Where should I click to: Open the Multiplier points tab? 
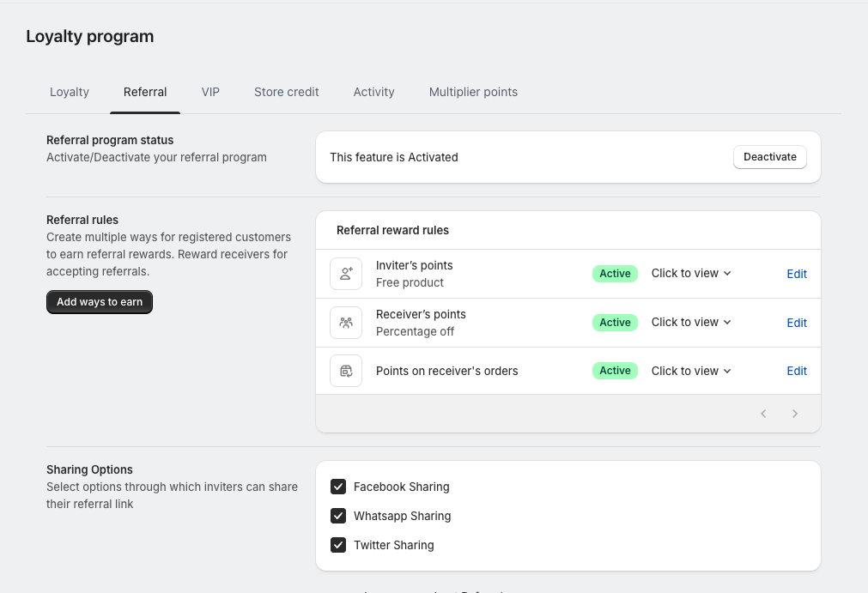(473, 92)
